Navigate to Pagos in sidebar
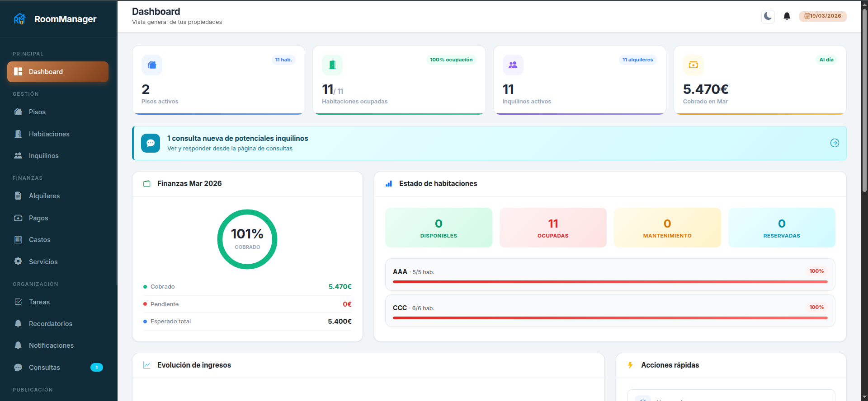Screen dimensions: 868x401 click(38, 218)
